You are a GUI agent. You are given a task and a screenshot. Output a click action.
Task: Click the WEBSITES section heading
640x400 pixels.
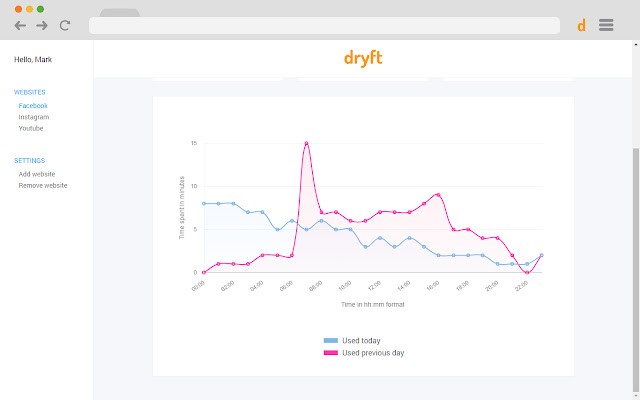pos(30,92)
